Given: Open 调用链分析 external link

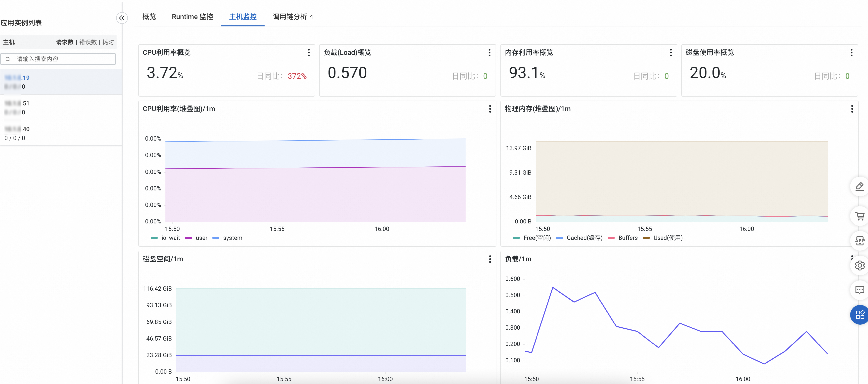Looking at the screenshot, I should click(292, 17).
